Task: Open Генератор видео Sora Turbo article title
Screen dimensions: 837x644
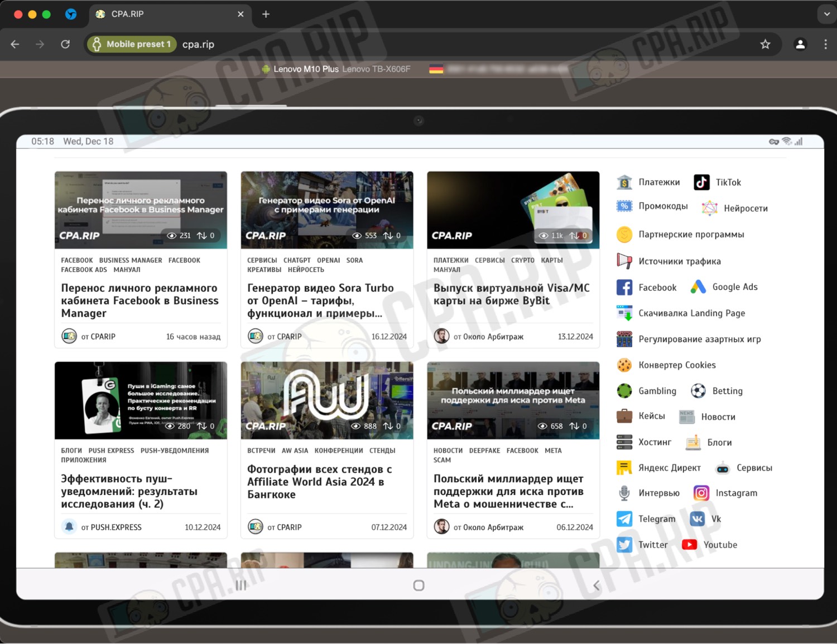Action: click(x=321, y=301)
